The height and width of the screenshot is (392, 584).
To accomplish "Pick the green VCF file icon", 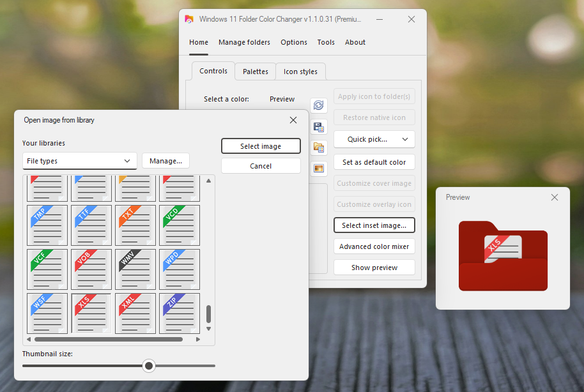I will point(47,269).
